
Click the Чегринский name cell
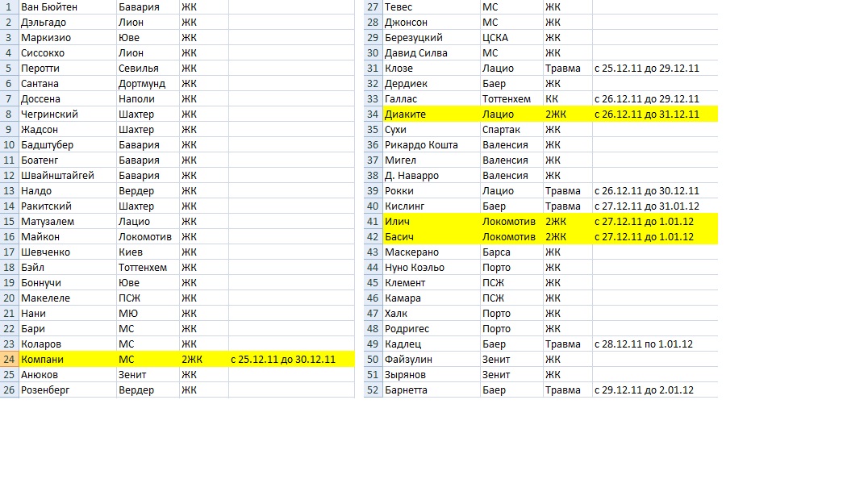(x=68, y=114)
